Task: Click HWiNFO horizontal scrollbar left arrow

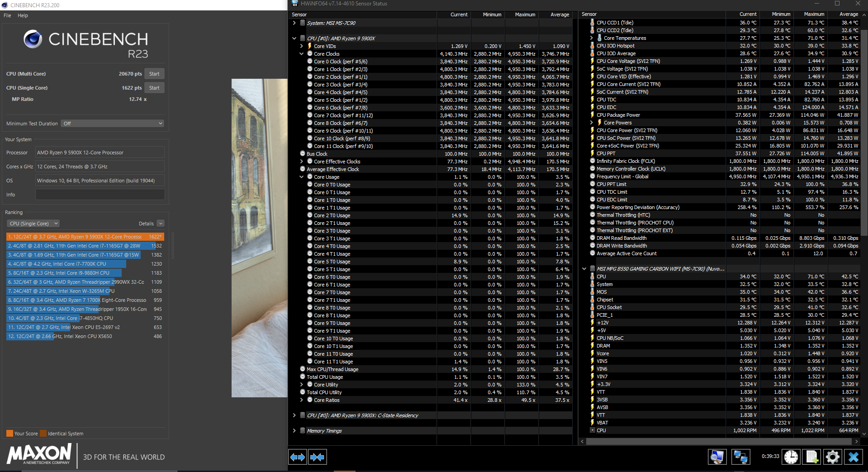Action: point(583,441)
